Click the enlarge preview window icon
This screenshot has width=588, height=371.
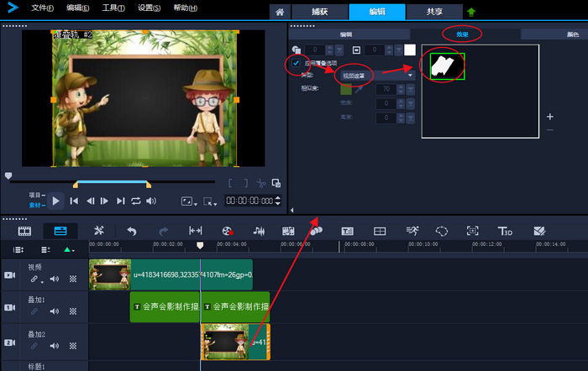pos(276,183)
